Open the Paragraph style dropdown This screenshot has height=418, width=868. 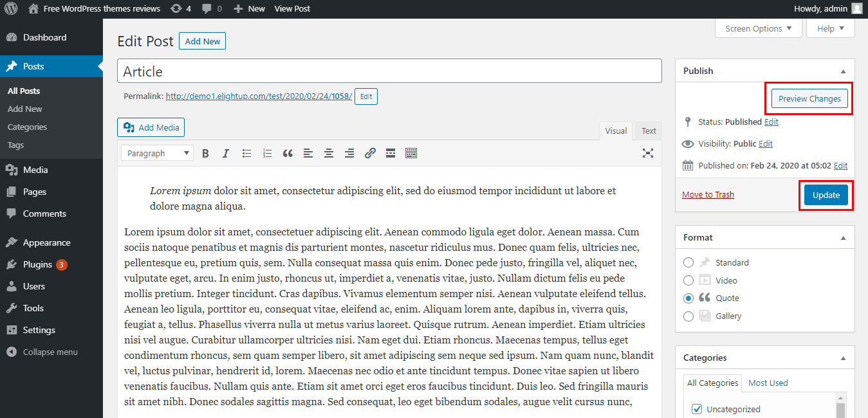tap(156, 152)
